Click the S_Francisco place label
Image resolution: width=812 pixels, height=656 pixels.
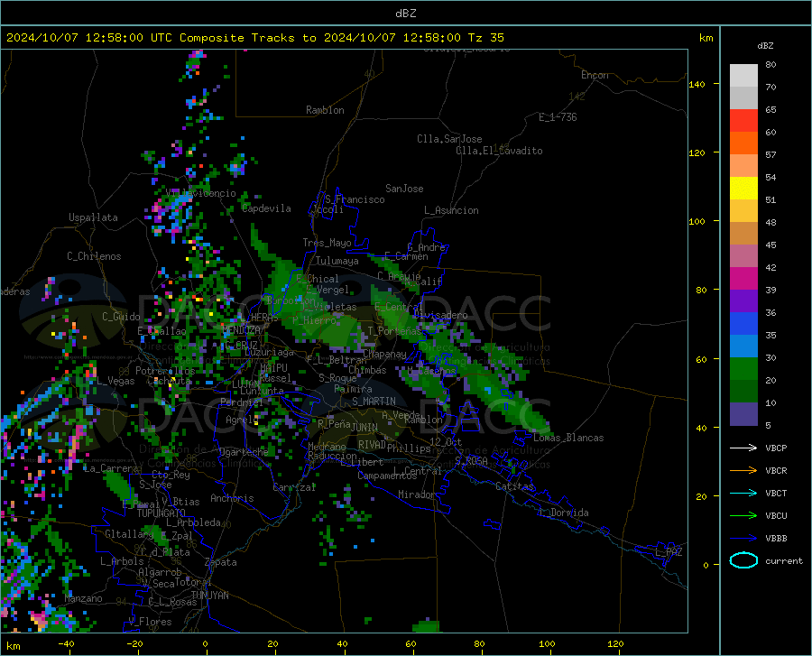(355, 199)
